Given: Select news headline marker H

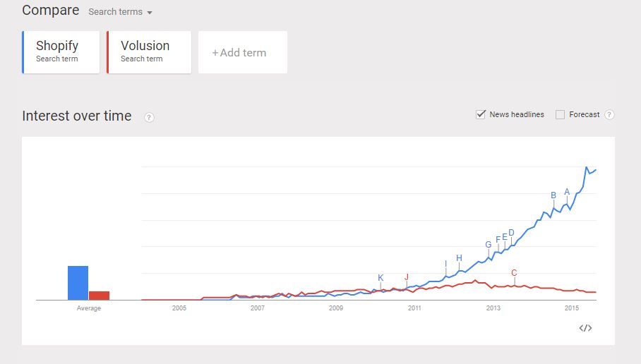Looking at the screenshot, I should tap(459, 258).
